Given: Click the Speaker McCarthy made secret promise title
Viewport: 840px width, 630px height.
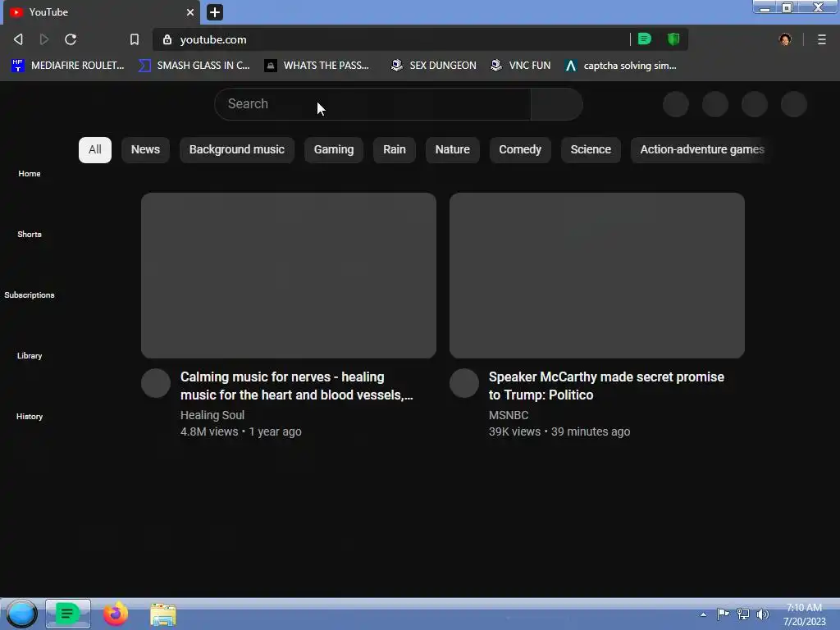Looking at the screenshot, I should (x=606, y=386).
